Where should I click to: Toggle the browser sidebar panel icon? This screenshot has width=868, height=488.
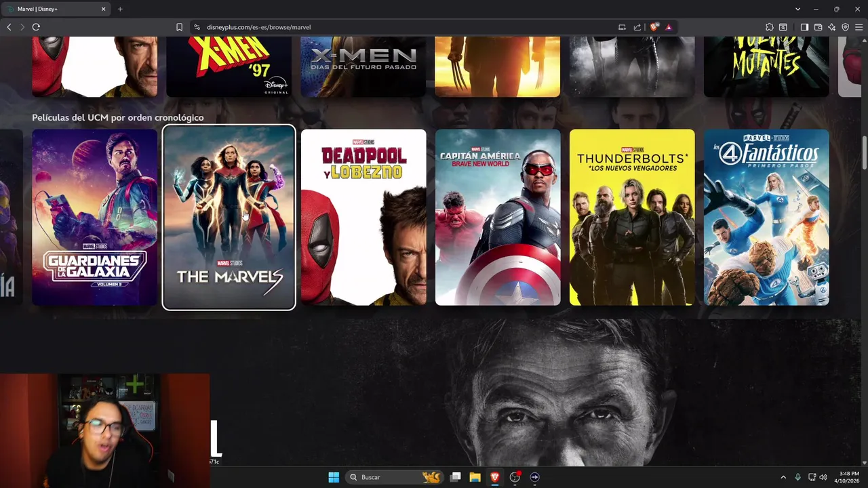coord(804,27)
